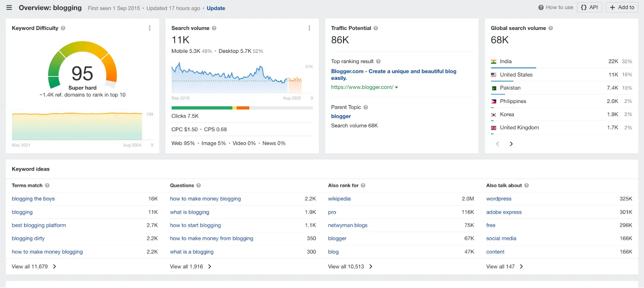Click the India flag icon
The image size is (644, 288).
pyautogui.click(x=494, y=62)
